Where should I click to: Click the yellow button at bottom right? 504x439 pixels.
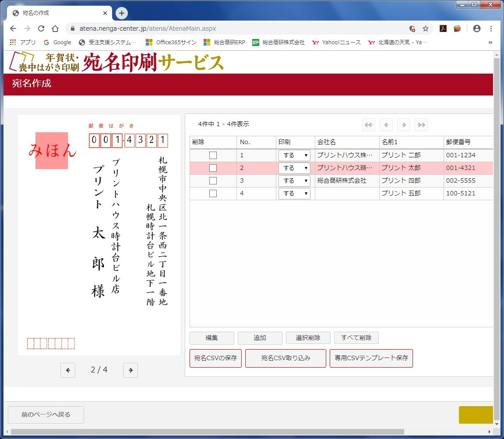click(476, 414)
